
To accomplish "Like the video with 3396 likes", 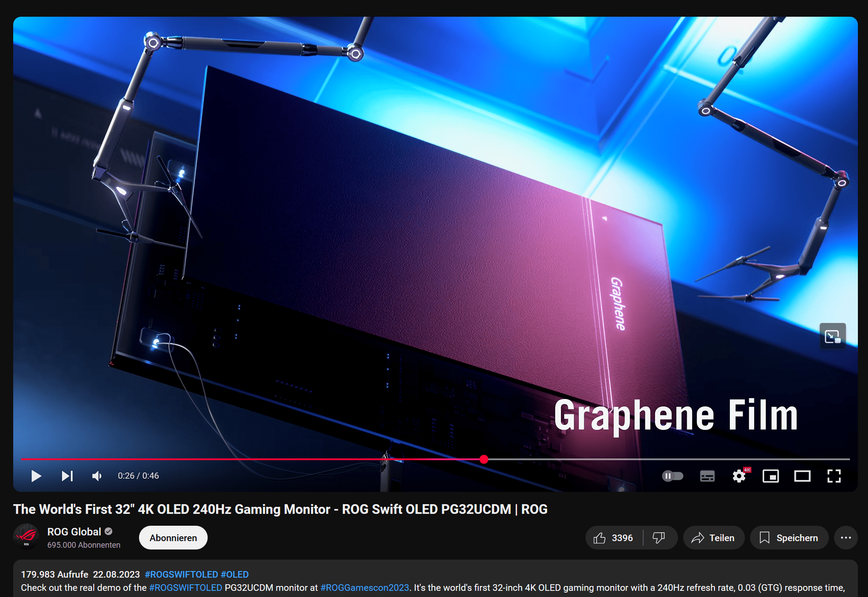I will tap(614, 538).
